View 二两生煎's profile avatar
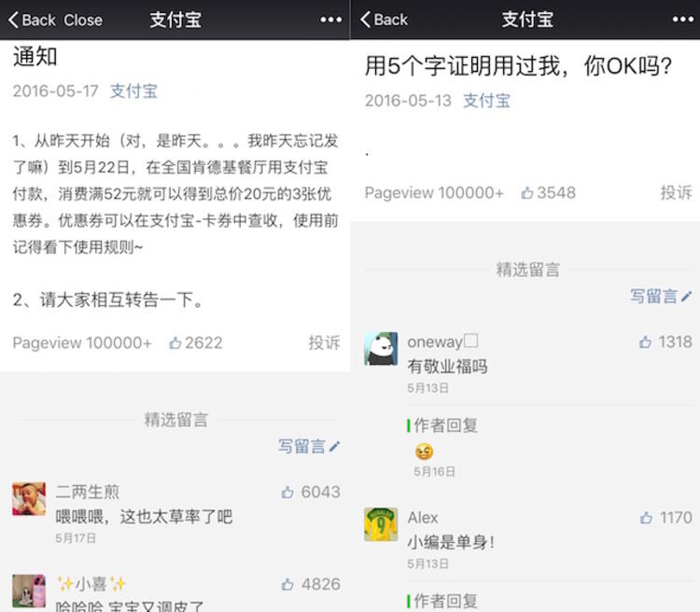 coord(29,499)
